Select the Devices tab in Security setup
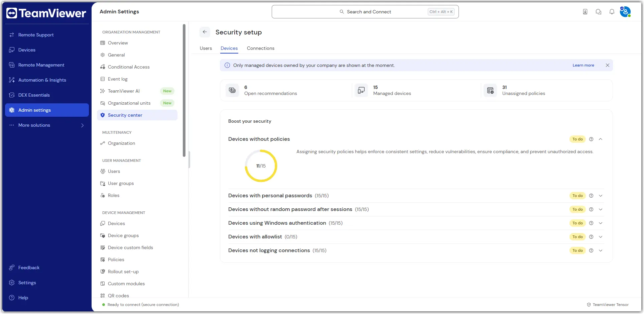The width and height of the screenshot is (644, 314). point(229,48)
